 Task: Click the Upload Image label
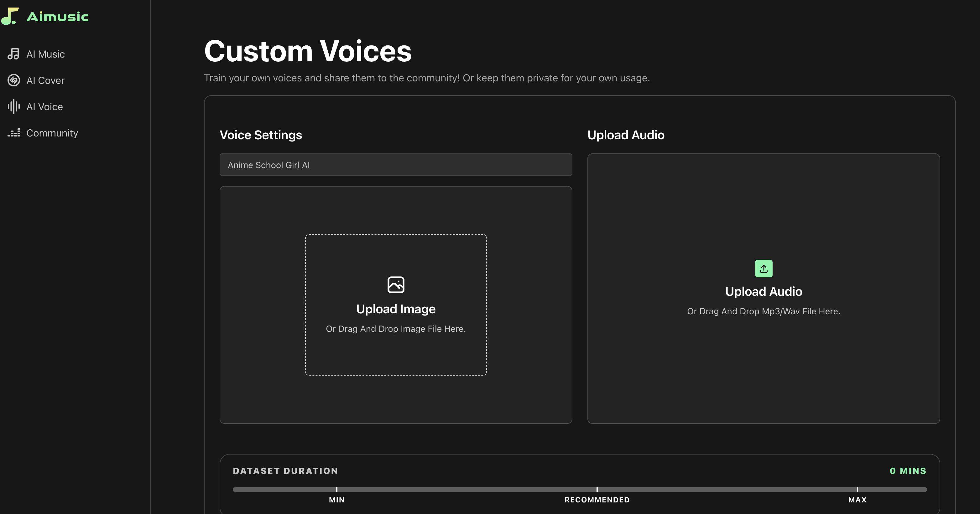pyautogui.click(x=396, y=309)
